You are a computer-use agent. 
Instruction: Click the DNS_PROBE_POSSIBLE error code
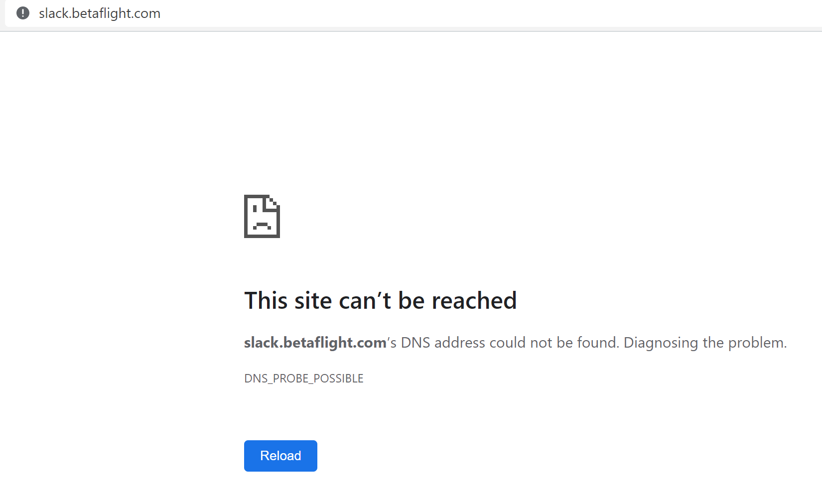(x=303, y=378)
